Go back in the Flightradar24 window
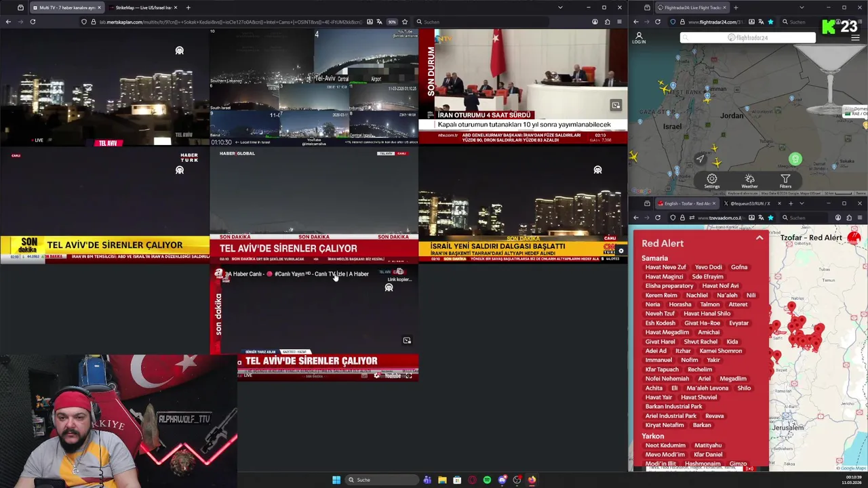This screenshot has width=868, height=488. [x=636, y=22]
